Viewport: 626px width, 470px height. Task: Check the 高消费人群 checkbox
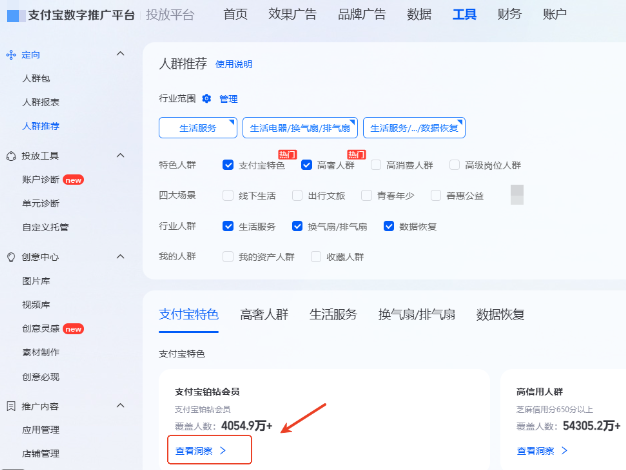(376, 165)
